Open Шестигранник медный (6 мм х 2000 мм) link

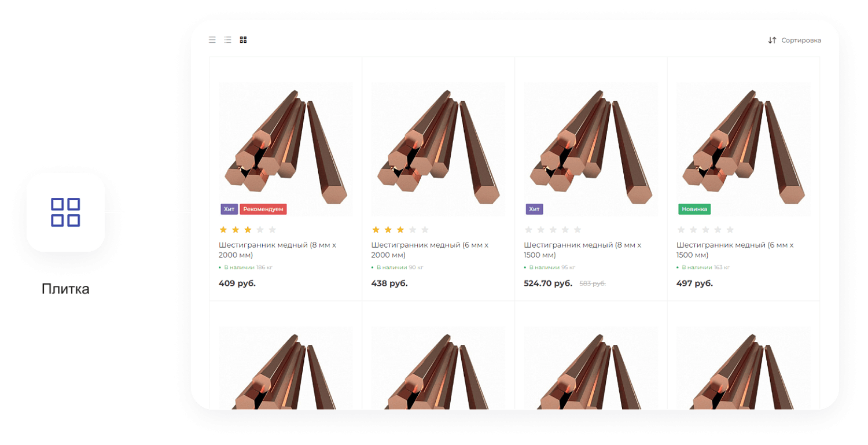tap(429, 250)
